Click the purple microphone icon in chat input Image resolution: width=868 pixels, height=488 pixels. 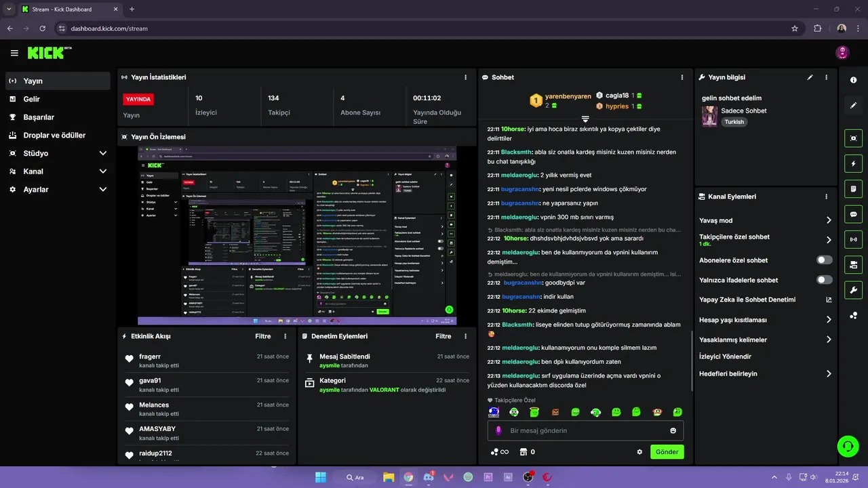(498, 430)
